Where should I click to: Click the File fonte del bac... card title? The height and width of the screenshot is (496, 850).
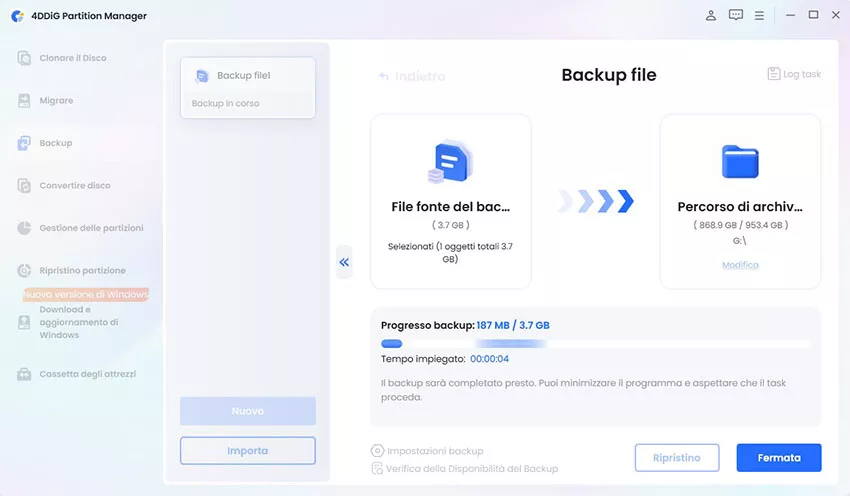(x=450, y=207)
